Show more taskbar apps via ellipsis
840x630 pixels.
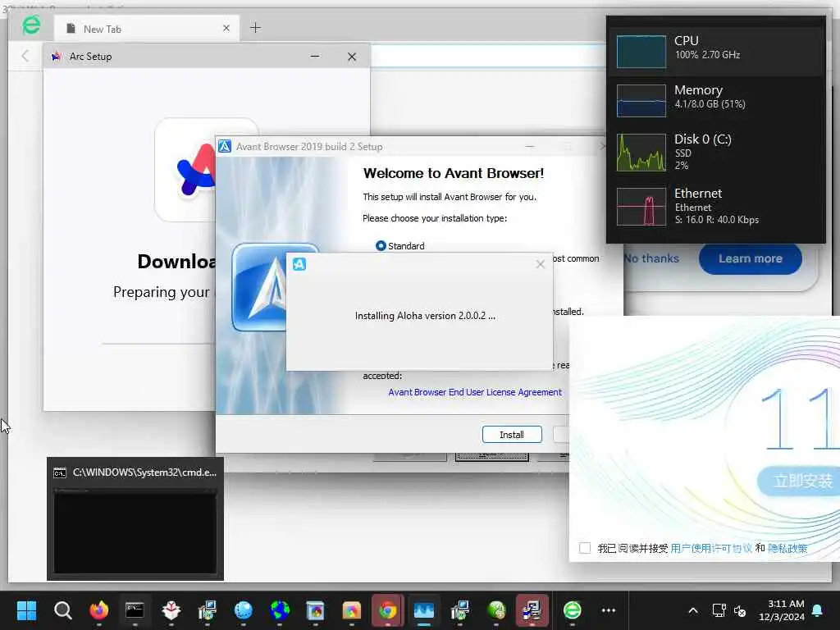[x=609, y=610]
